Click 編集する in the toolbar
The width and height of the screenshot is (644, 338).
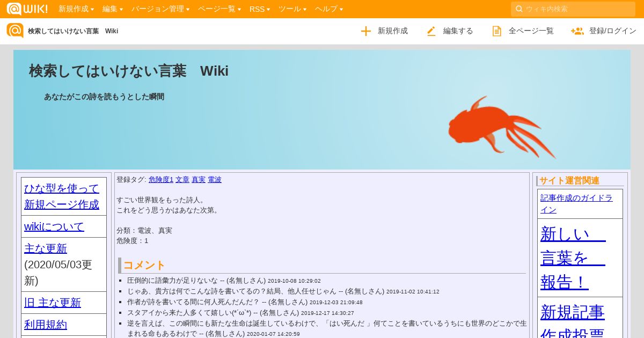458,31
